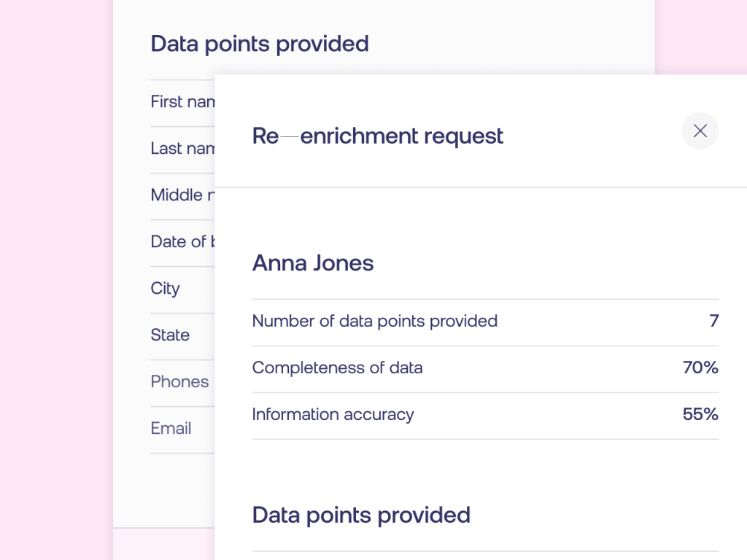This screenshot has width=747, height=560.
Task: Select the Last name data row
Action: click(182, 149)
